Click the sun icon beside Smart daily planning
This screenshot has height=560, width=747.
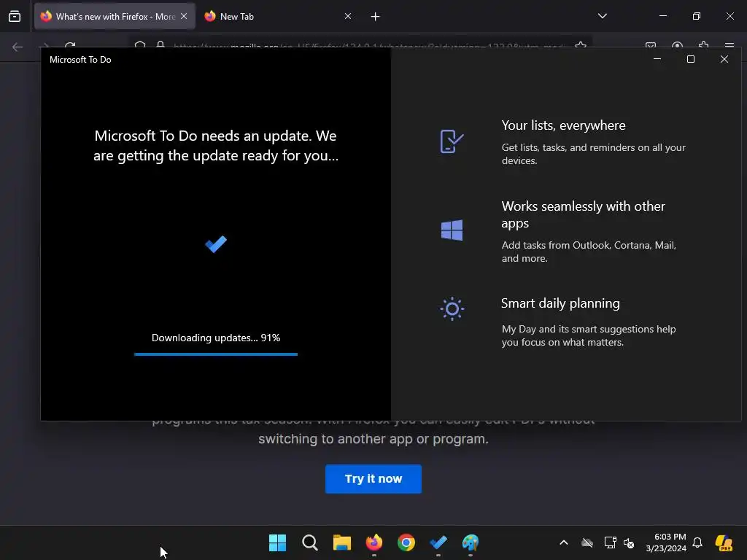tap(452, 309)
